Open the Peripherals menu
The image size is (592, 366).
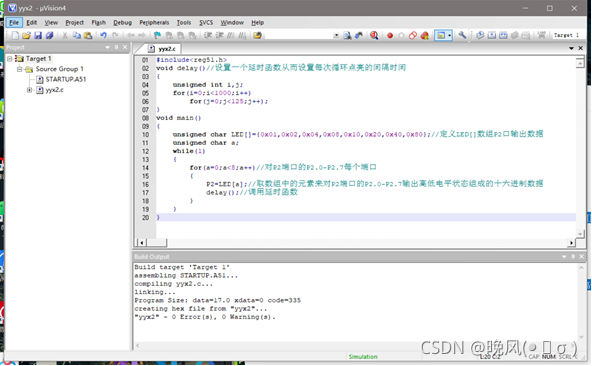point(154,23)
